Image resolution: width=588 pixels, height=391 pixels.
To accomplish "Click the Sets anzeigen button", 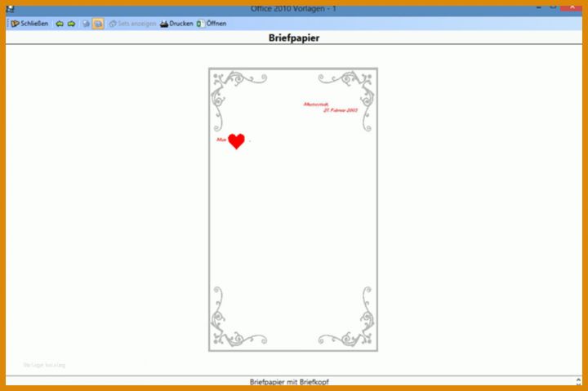I will [132, 24].
